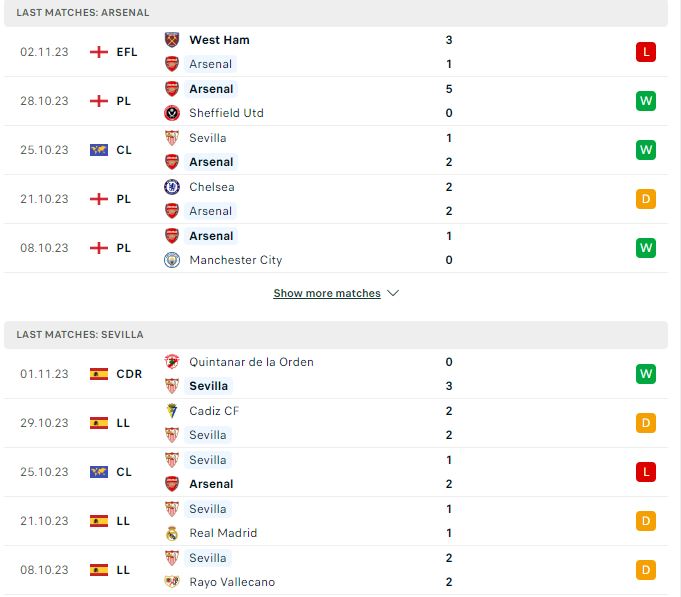The width and height of the screenshot is (681, 597).
Task: Click the Manchester City crest icon
Action: [172, 260]
